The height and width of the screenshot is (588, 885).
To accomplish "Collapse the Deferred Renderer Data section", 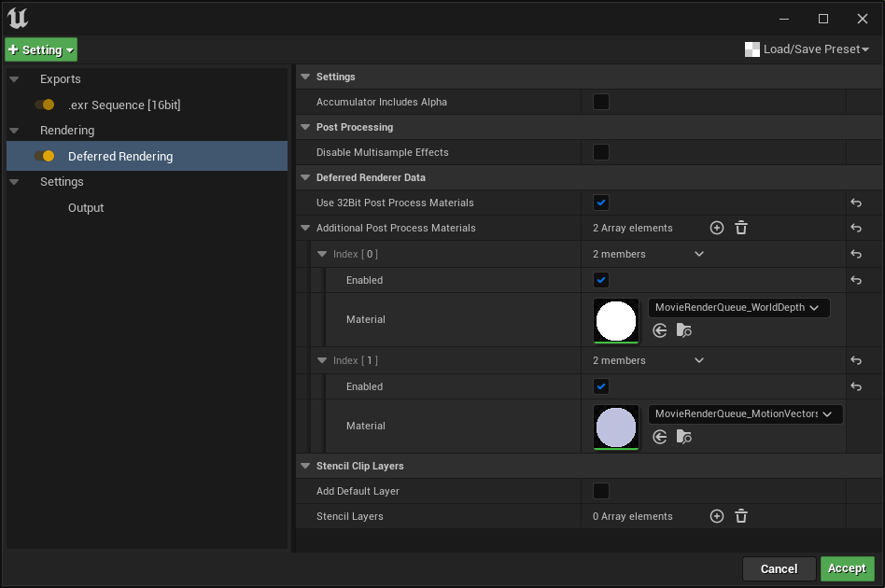I will click(x=304, y=177).
